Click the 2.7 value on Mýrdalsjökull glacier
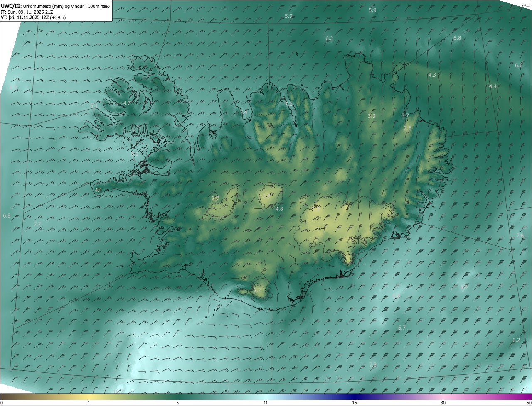This screenshot has height=406, width=532. click(x=257, y=290)
